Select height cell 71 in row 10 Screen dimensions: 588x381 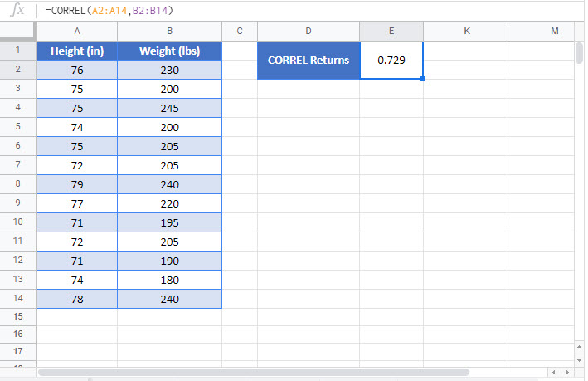click(77, 222)
